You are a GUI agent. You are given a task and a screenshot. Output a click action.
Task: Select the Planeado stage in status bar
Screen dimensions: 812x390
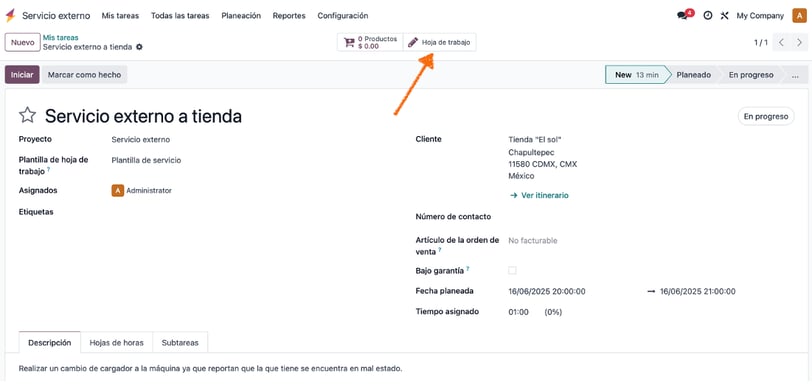tap(693, 75)
